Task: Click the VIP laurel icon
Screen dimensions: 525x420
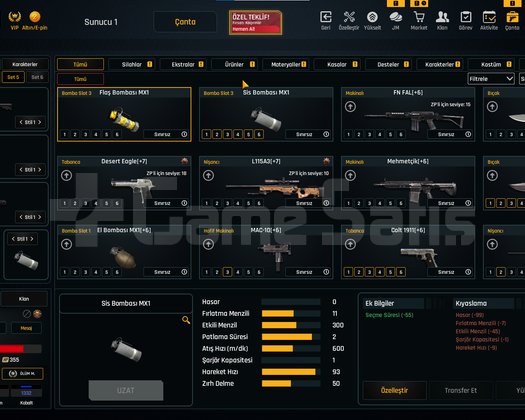Action: [x=14, y=16]
